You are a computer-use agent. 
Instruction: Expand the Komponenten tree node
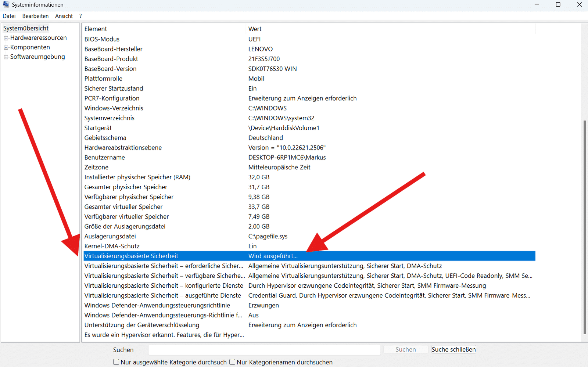[6, 47]
